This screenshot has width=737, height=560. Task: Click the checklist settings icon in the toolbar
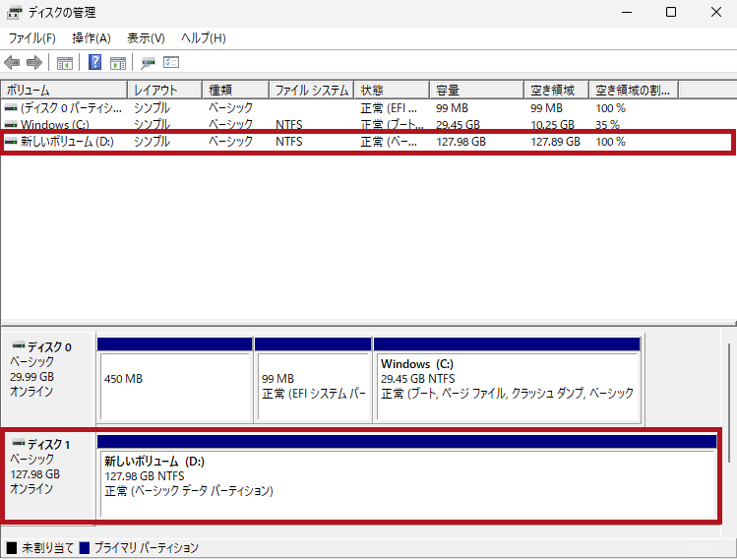click(170, 63)
